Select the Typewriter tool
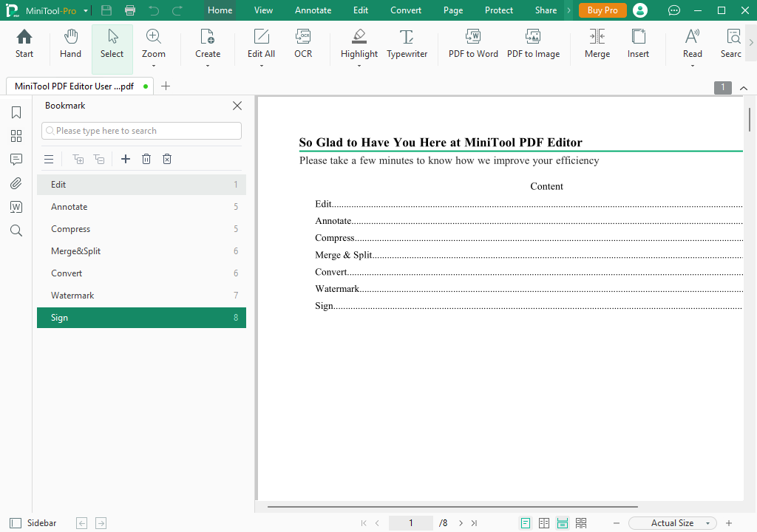The height and width of the screenshot is (532, 757). click(x=407, y=44)
